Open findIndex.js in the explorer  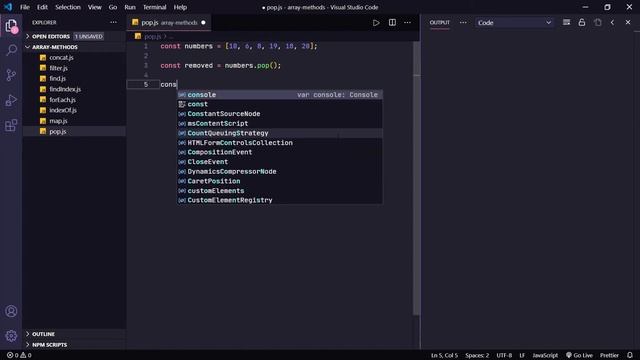click(x=74, y=89)
